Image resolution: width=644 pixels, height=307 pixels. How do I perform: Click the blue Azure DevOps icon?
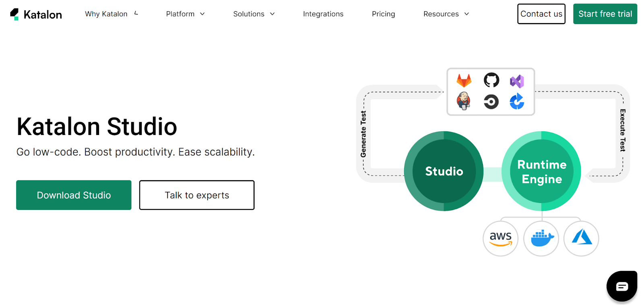coord(517,102)
